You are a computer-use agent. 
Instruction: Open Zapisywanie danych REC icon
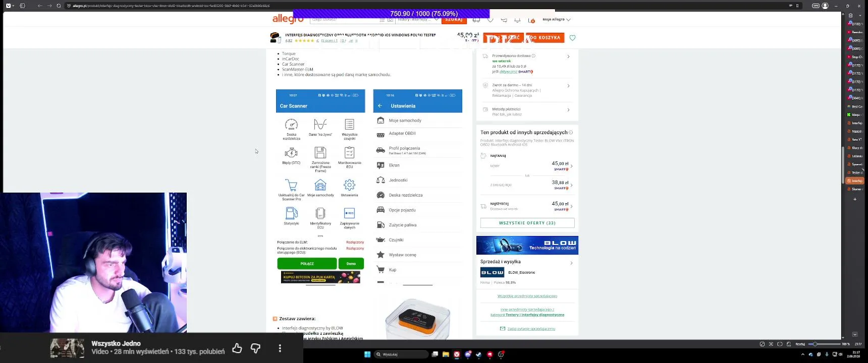pos(349,213)
